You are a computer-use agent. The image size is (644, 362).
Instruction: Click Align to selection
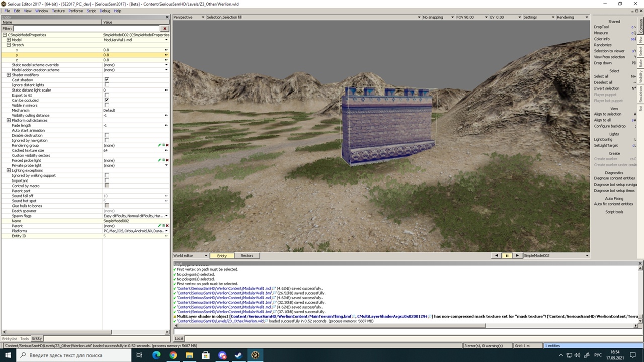pyautogui.click(x=608, y=114)
